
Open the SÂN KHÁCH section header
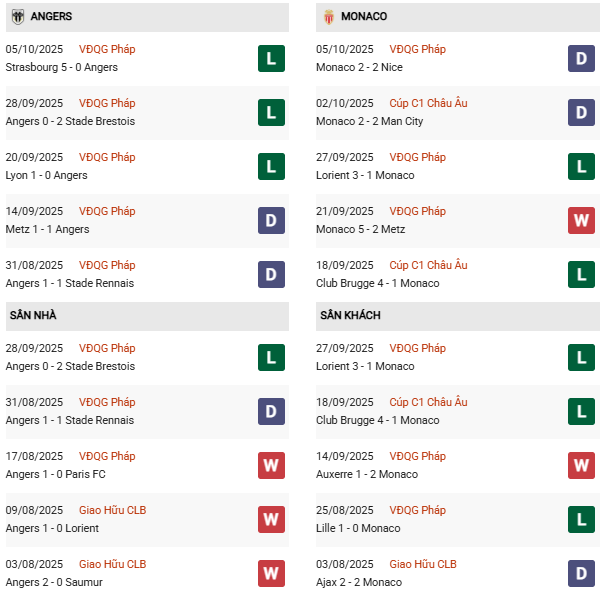click(x=351, y=315)
